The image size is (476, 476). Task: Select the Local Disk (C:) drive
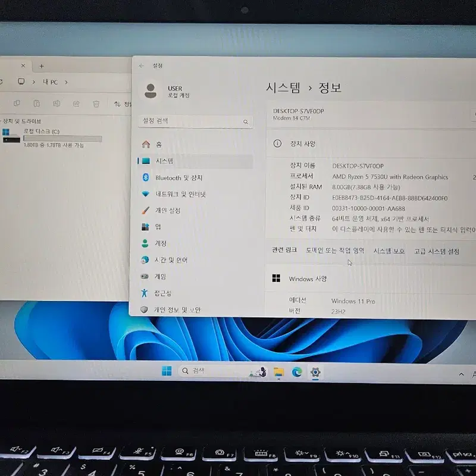52,138
